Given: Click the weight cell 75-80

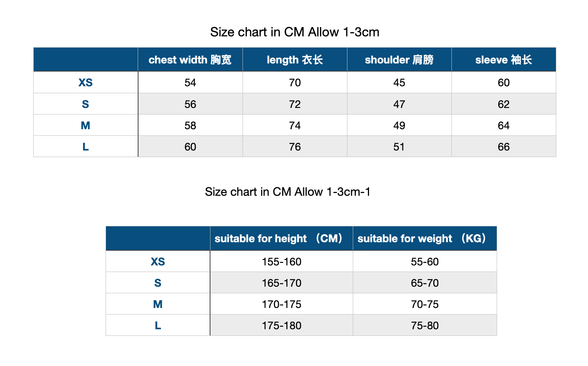Looking at the screenshot, I should 425,325.
